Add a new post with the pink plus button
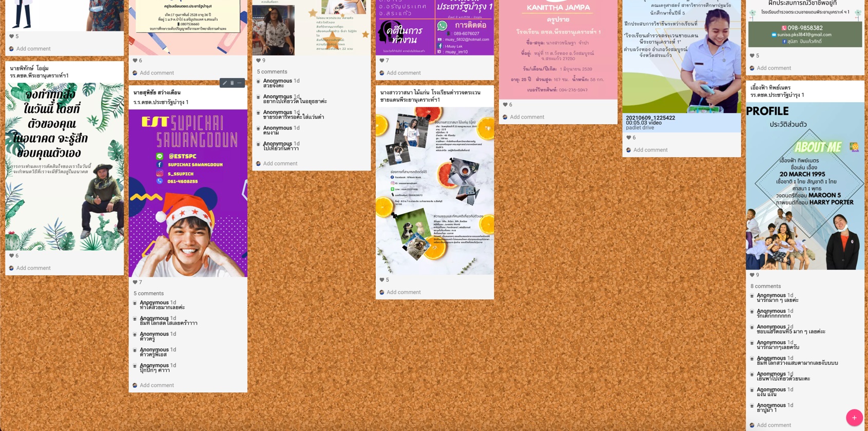The height and width of the screenshot is (431, 868). pyautogui.click(x=854, y=418)
